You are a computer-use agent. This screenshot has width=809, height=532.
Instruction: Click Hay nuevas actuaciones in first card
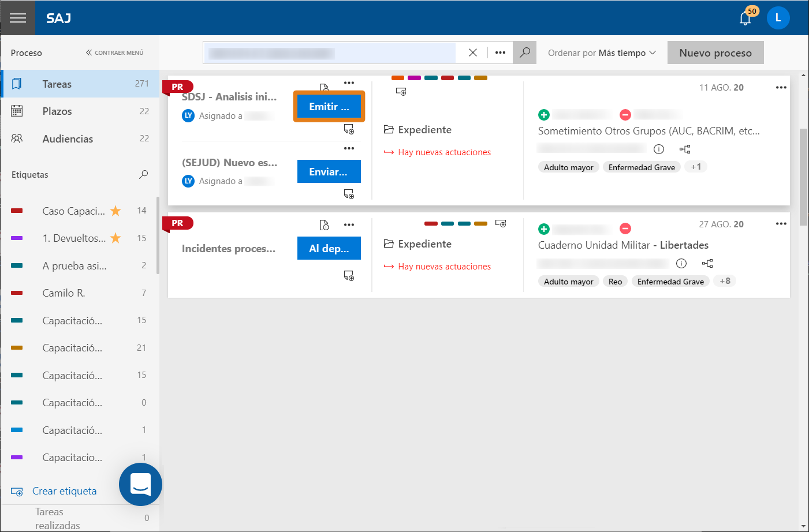pyautogui.click(x=437, y=152)
